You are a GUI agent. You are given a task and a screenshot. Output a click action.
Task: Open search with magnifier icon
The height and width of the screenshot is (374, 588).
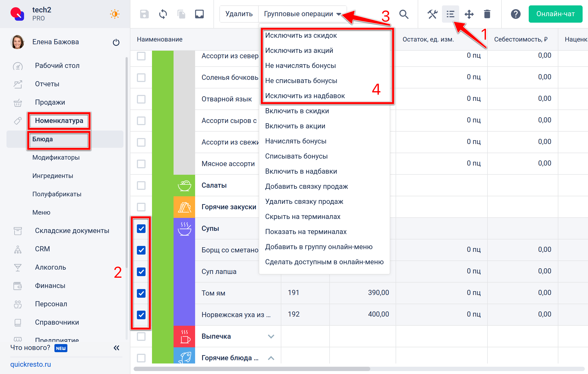[404, 14]
